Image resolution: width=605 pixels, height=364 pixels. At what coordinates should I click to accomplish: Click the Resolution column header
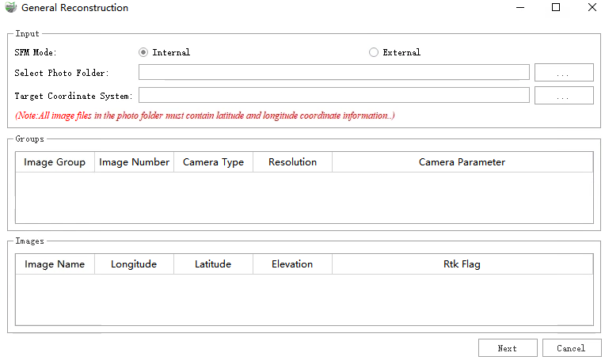point(292,162)
